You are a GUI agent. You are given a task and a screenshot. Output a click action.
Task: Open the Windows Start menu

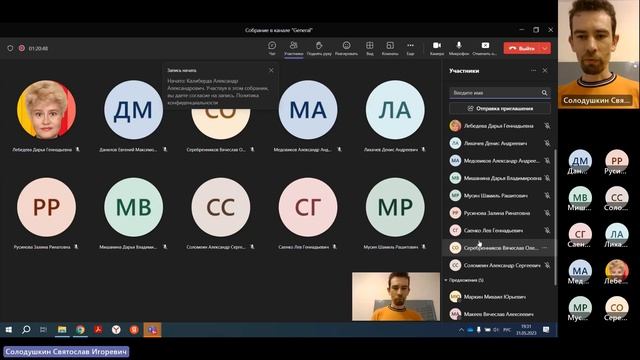click(9, 329)
